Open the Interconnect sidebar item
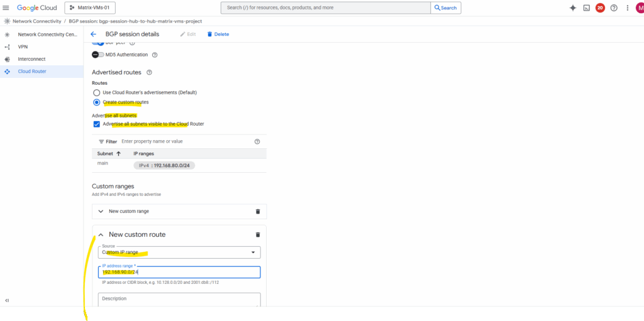Image resolution: width=644 pixels, height=321 pixels. (31, 59)
